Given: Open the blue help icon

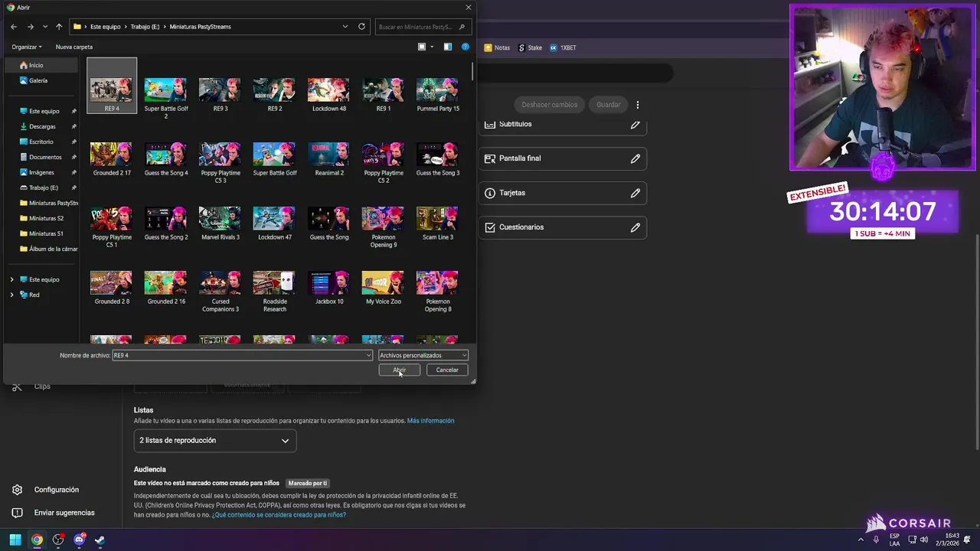Looking at the screenshot, I should [x=465, y=47].
